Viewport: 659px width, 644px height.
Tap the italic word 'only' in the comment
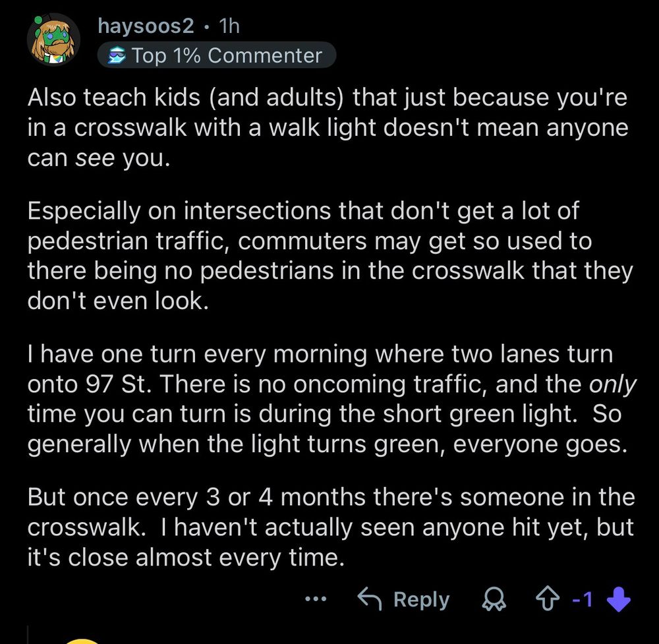coord(612,384)
